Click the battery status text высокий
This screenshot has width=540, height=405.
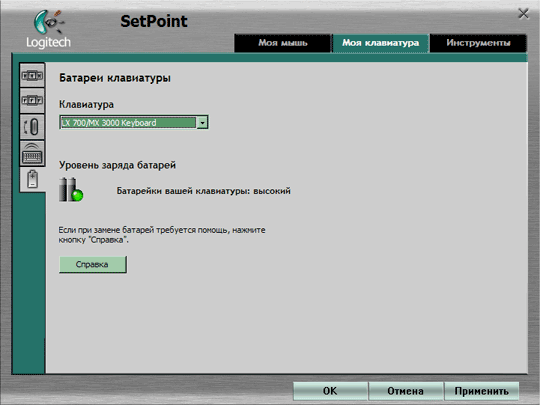272,191
